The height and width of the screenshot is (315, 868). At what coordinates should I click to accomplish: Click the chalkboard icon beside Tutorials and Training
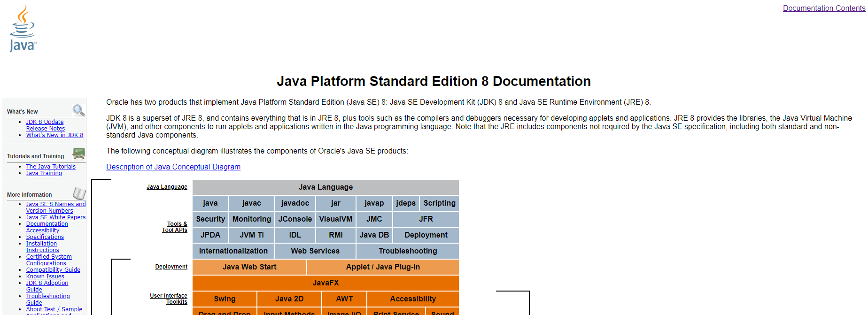[78, 154]
